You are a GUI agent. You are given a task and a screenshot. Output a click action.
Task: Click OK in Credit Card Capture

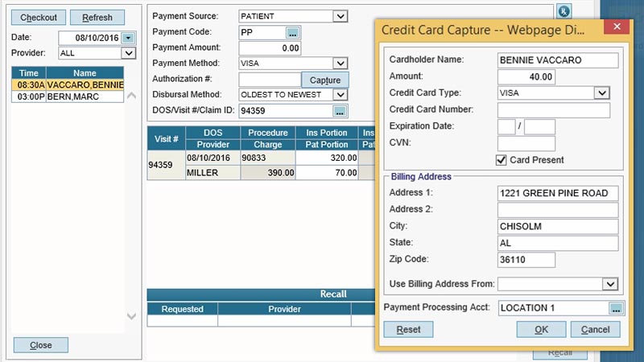[541, 330]
